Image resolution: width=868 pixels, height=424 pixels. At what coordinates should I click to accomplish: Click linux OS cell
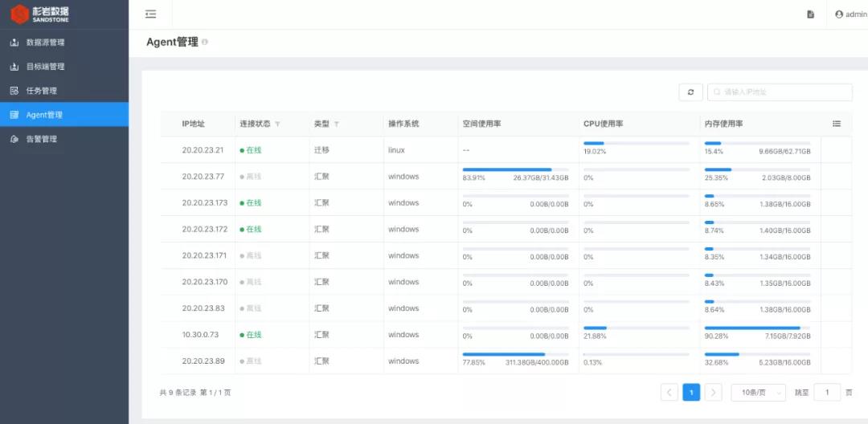pos(396,150)
